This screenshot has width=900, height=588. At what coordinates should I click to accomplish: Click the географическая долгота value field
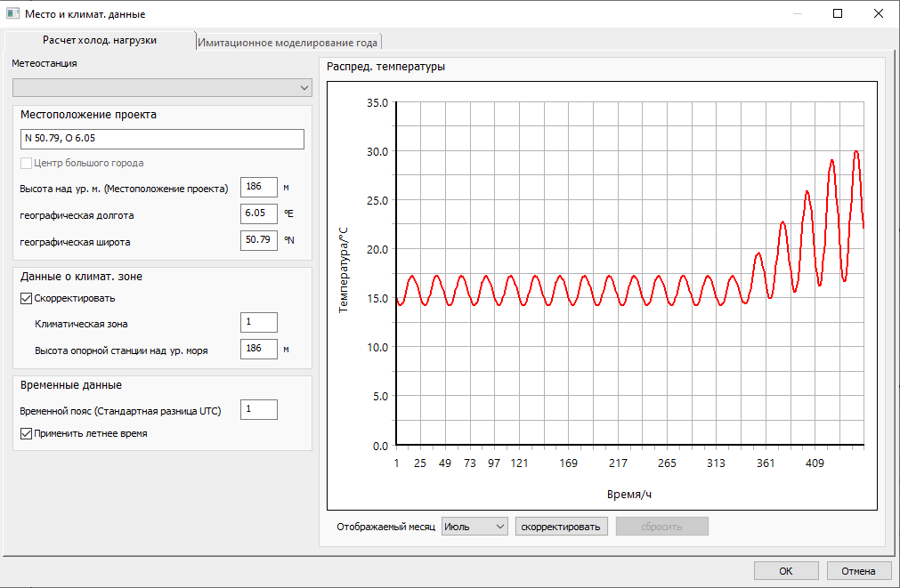pos(258,214)
